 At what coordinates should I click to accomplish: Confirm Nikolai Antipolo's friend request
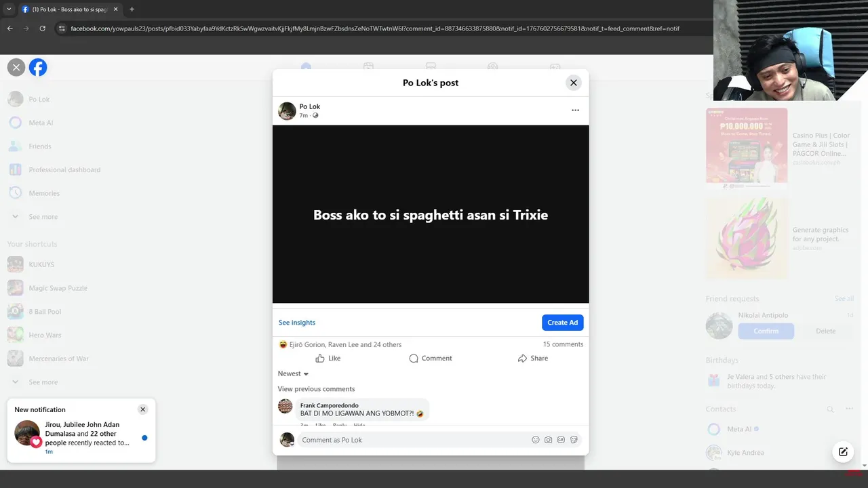(766, 331)
